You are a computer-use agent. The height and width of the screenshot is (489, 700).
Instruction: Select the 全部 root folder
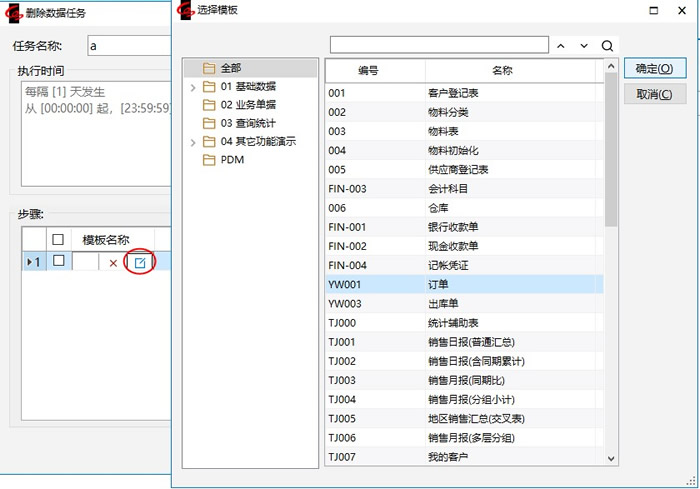click(230, 68)
